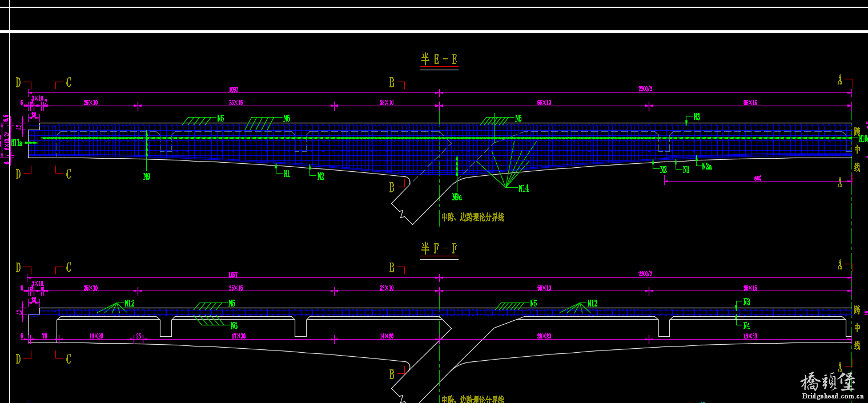This screenshot has width=868, height=403.
Task: Select the N3 label in 半 F-F
Action: pos(746,302)
